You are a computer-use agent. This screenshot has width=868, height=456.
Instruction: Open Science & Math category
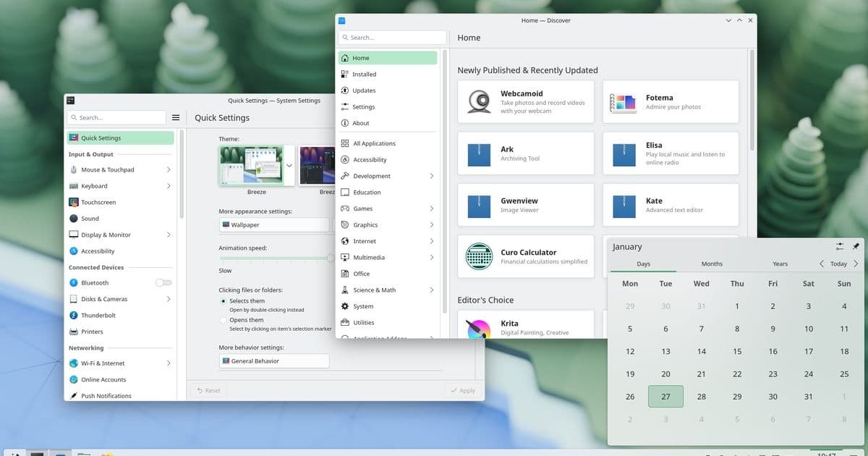(x=373, y=290)
